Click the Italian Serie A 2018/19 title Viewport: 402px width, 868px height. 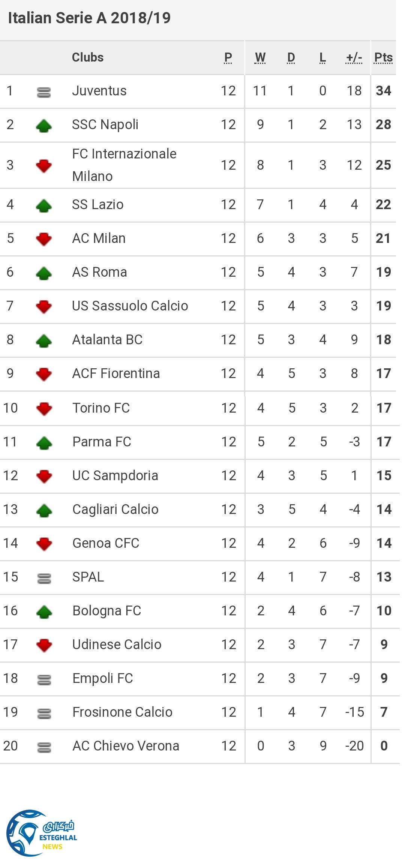pyautogui.click(x=89, y=18)
